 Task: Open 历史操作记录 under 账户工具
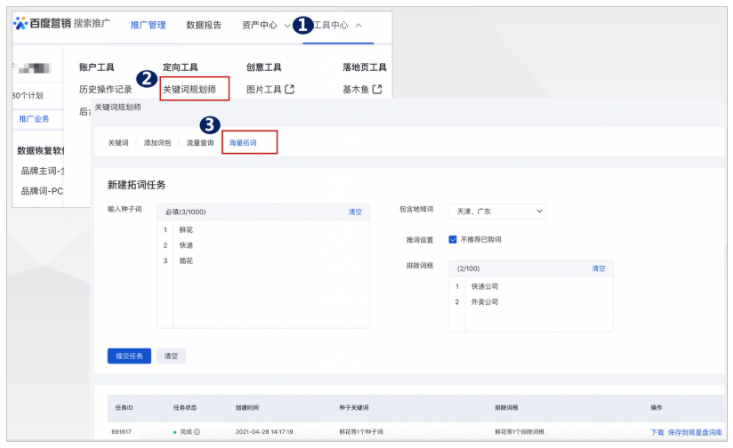pos(106,89)
